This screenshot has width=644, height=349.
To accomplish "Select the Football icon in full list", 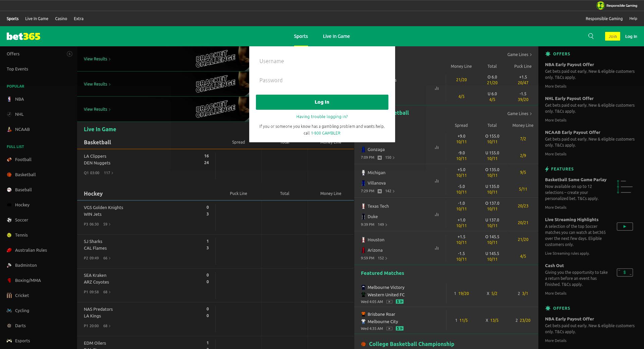I will [9, 160].
